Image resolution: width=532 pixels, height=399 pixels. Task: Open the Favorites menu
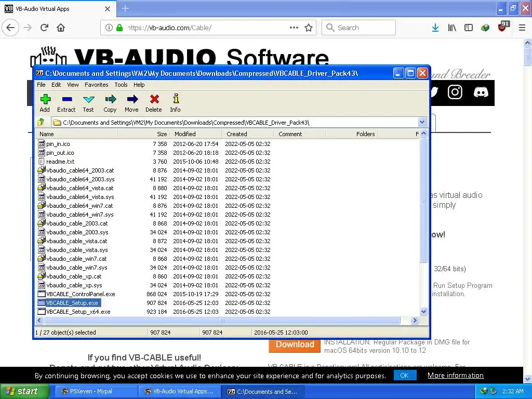(96, 85)
